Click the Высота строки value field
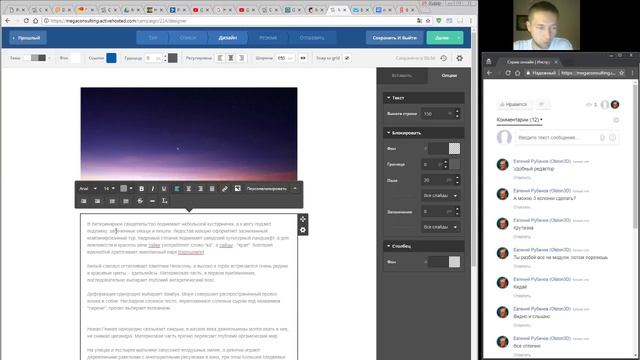The image size is (640, 360). 437,114
